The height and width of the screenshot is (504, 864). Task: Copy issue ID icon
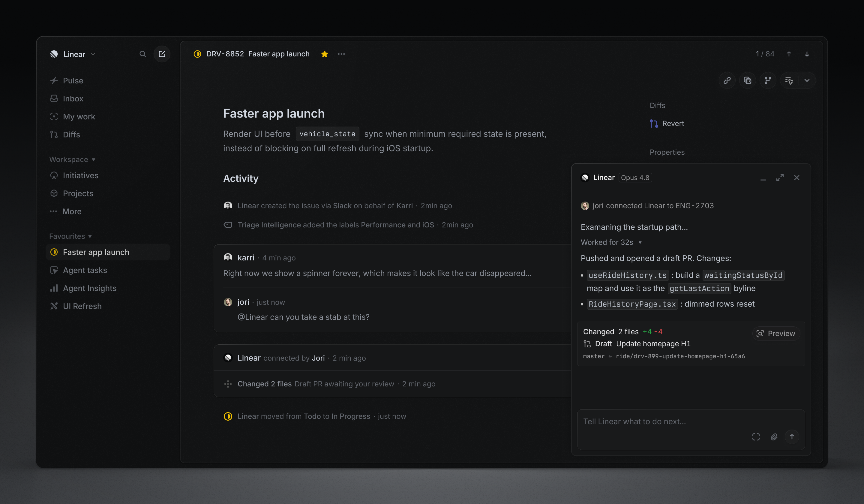[x=747, y=81]
